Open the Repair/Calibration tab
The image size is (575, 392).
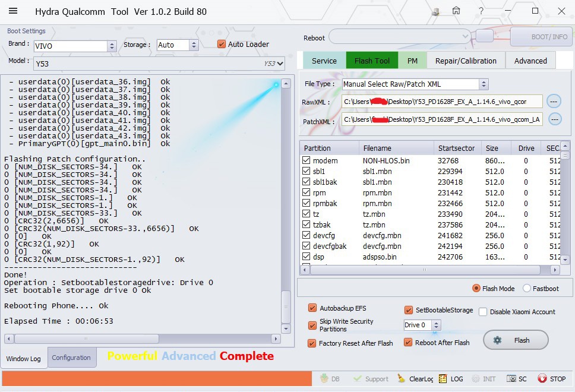pos(466,61)
